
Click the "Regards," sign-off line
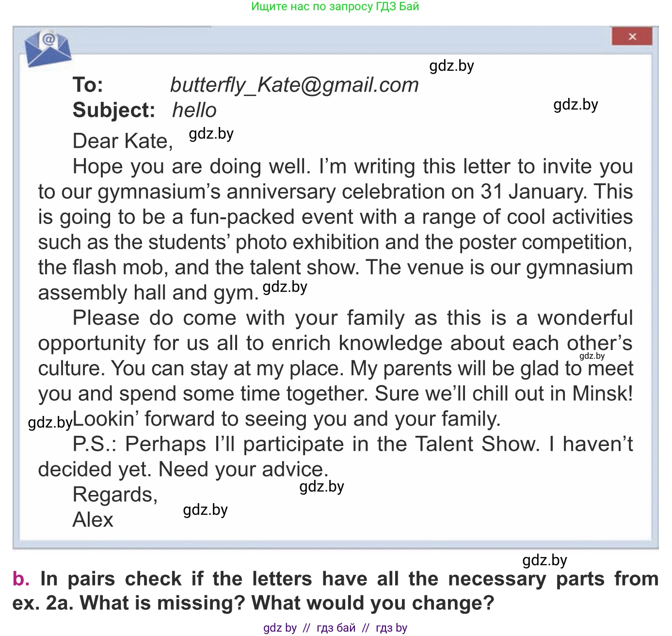point(115,495)
